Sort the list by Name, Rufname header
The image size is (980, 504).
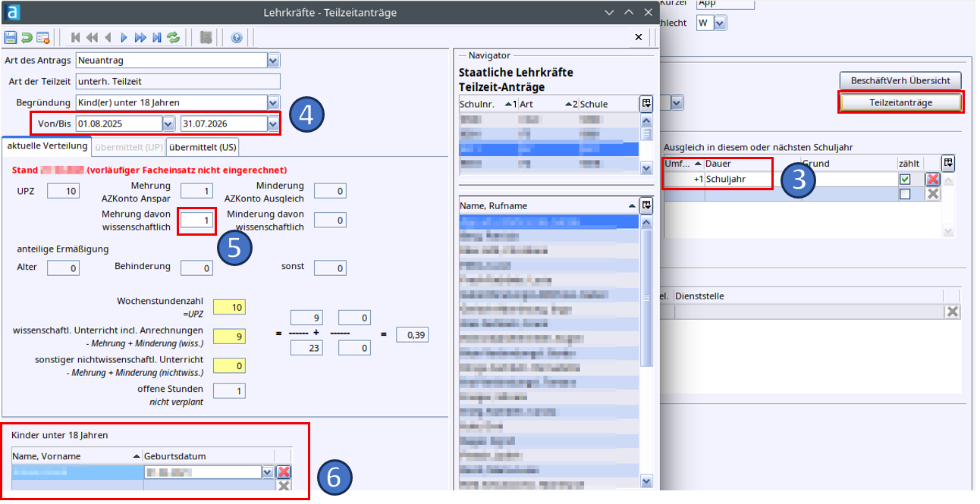click(542, 205)
